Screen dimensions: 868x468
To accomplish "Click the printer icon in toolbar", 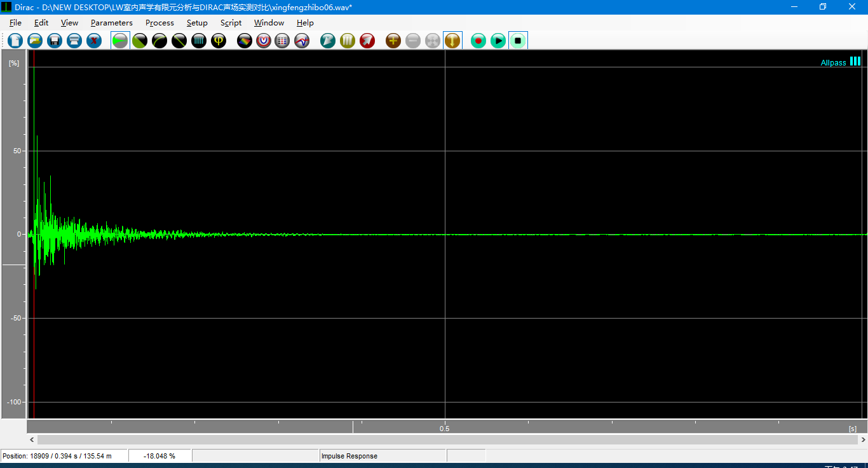I will (74, 41).
